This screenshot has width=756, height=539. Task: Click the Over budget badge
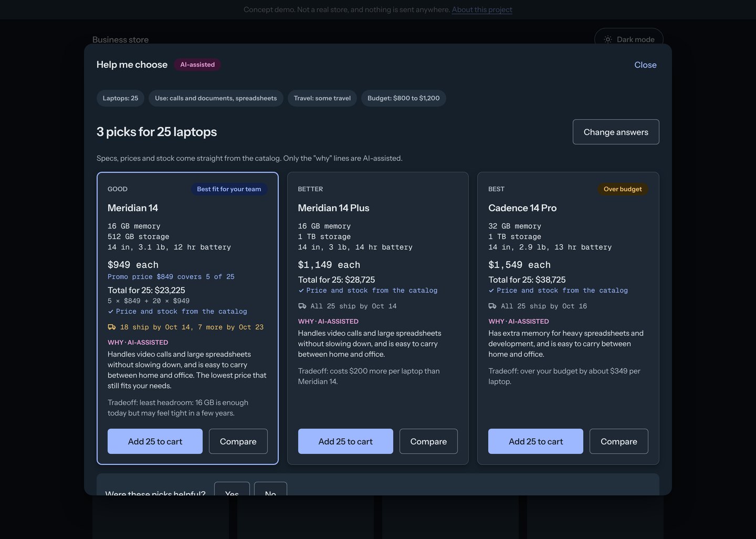(x=623, y=189)
